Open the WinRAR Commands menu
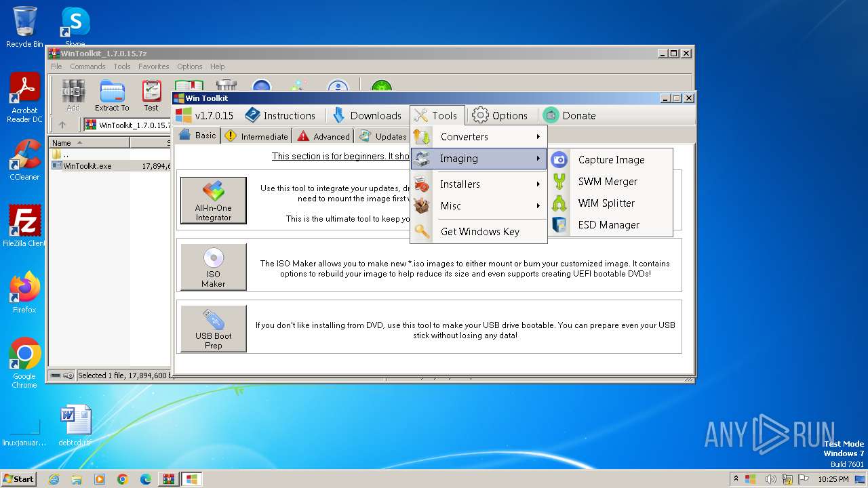Viewport: 868px width, 488px height. [x=87, y=66]
